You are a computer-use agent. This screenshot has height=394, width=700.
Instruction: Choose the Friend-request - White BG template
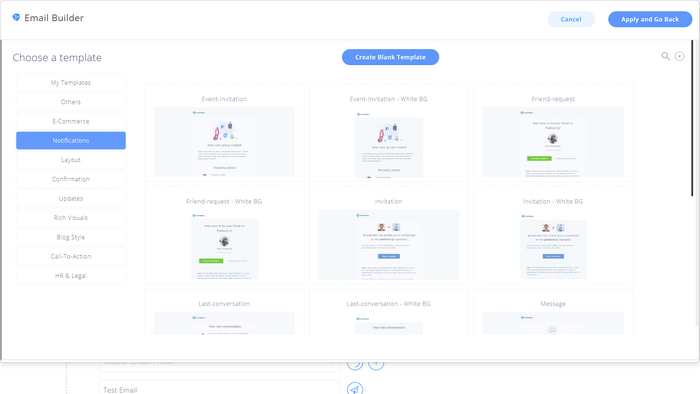coord(224,236)
